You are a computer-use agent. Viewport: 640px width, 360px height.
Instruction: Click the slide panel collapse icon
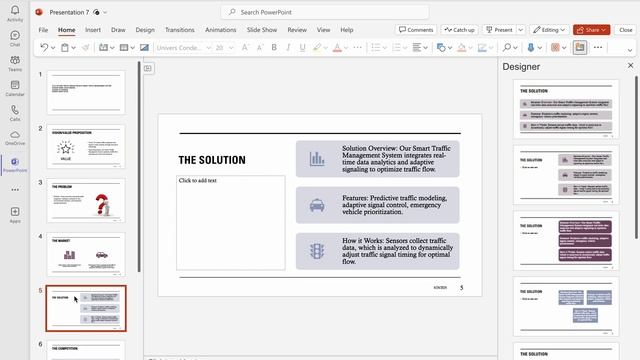click(x=148, y=68)
